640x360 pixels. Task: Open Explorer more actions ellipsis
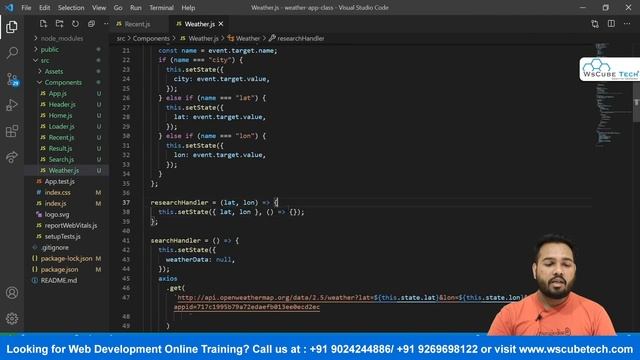pyautogui.click(x=106, y=24)
